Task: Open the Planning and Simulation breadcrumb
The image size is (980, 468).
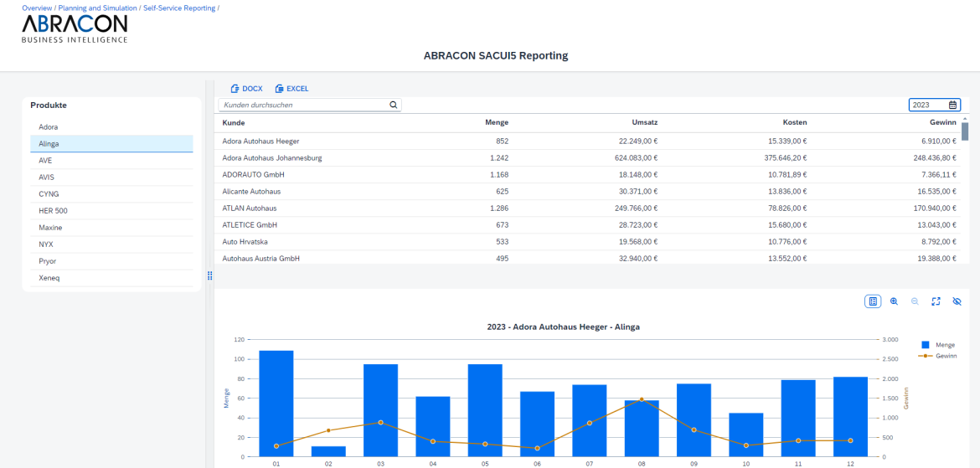Action: coord(97,8)
